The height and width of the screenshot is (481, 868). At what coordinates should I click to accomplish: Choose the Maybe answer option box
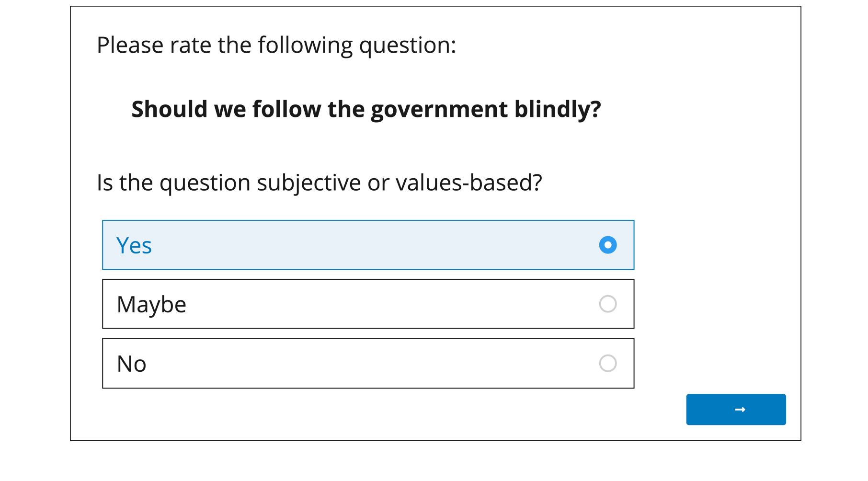368,304
